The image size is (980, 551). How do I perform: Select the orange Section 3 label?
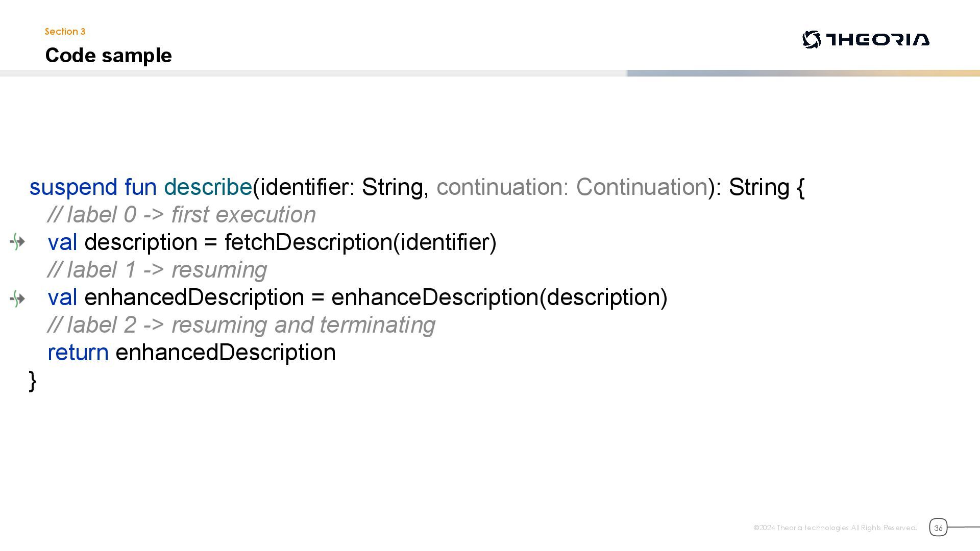65,32
